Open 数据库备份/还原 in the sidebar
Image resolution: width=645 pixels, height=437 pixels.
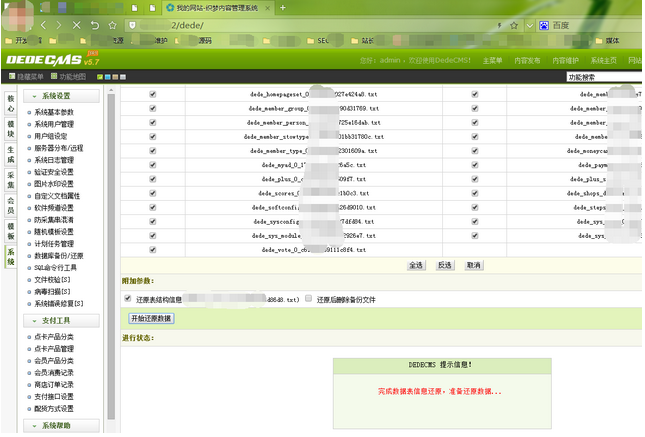point(68,255)
